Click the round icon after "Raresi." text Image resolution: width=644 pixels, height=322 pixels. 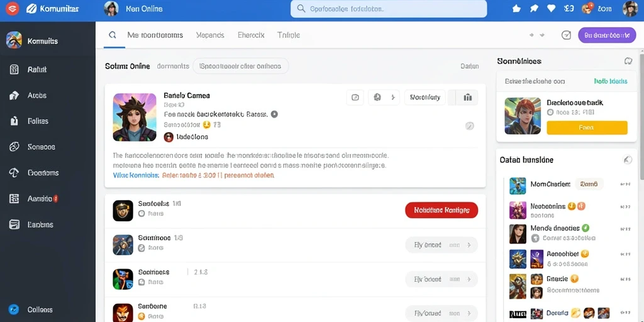tap(274, 114)
